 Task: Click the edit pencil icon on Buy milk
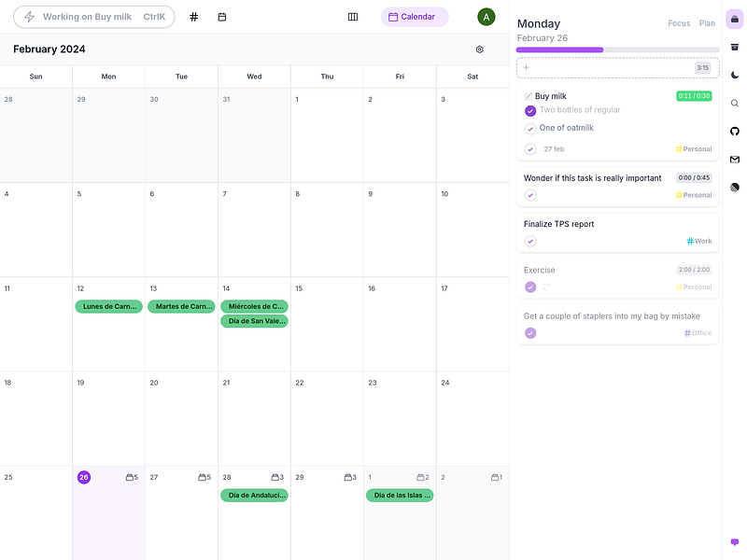coord(528,97)
